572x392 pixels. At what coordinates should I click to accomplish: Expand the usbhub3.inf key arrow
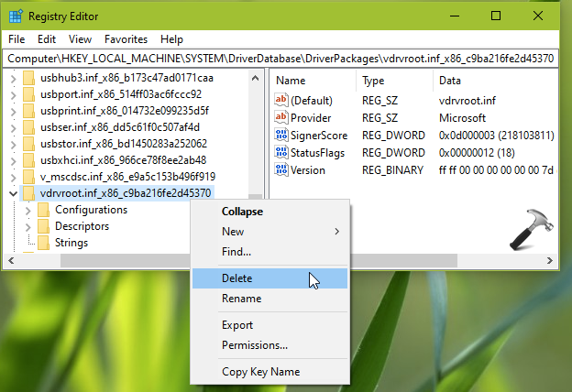click(x=12, y=78)
